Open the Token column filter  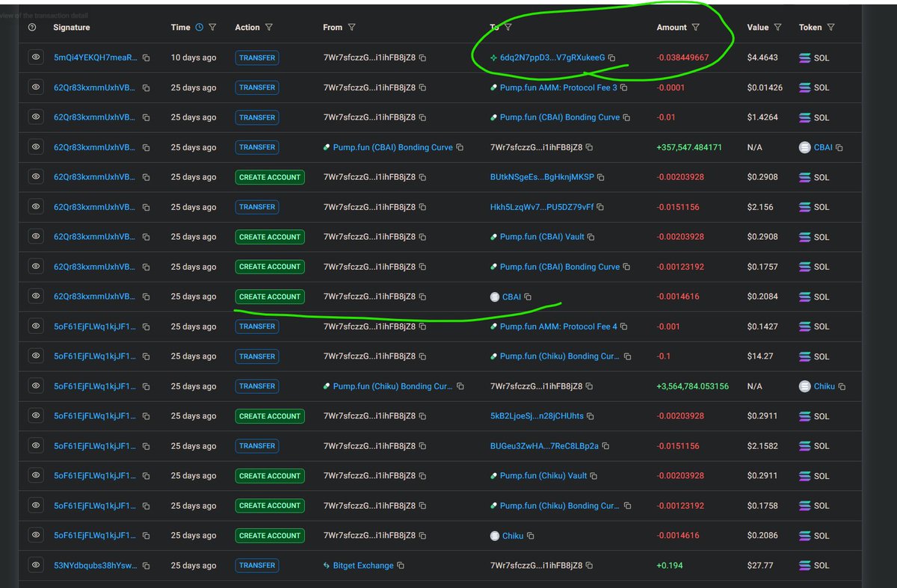[831, 28]
